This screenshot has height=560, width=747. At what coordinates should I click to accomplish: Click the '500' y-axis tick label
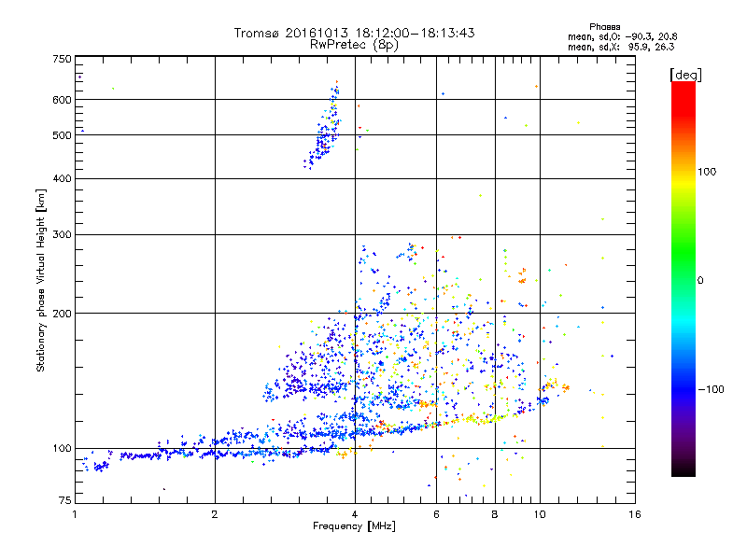tap(63, 135)
